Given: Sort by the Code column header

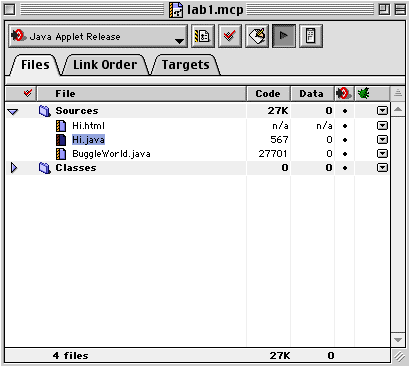Looking at the screenshot, I should click(x=268, y=94).
